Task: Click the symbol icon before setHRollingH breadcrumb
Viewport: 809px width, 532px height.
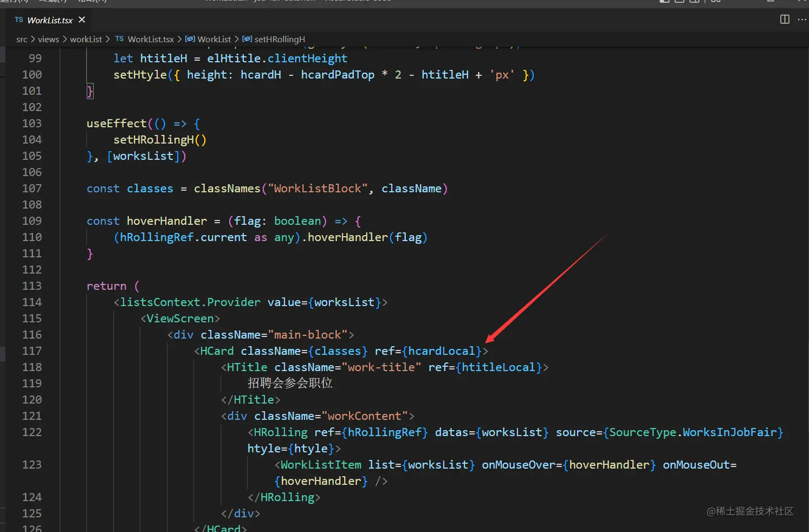Action: (x=247, y=39)
